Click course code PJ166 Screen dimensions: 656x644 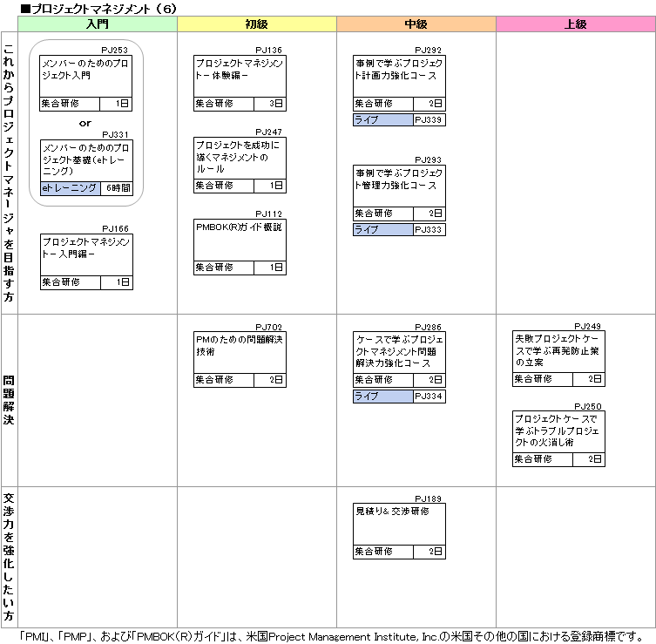click(116, 229)
